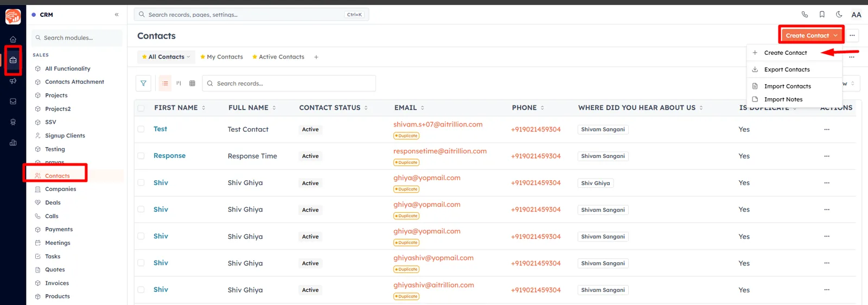Tick the checkbox for Test Contact row
The height and width of the screenshot is (305, 868).
[141, 129]
